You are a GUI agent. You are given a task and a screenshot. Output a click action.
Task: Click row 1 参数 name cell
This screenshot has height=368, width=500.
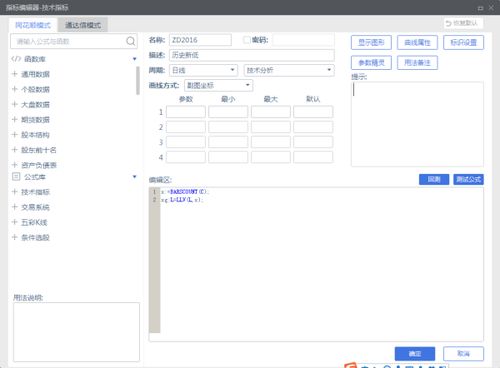pos(186,112)
